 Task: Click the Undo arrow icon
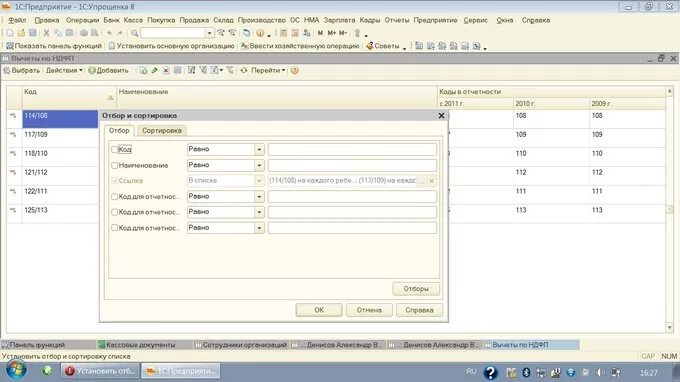[x=109, y=33]
